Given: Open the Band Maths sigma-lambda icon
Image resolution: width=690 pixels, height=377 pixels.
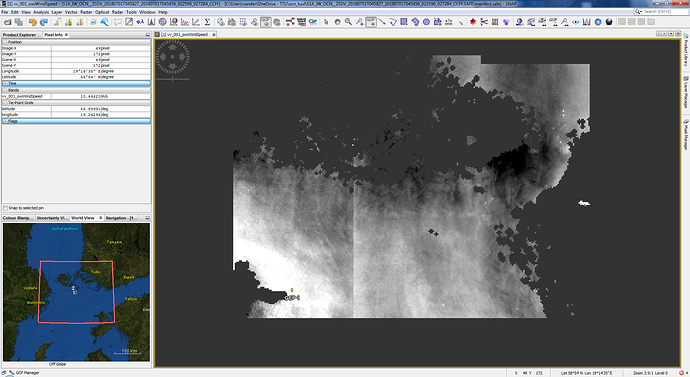Looking at the screenshot, I should [x=140, y=22].
